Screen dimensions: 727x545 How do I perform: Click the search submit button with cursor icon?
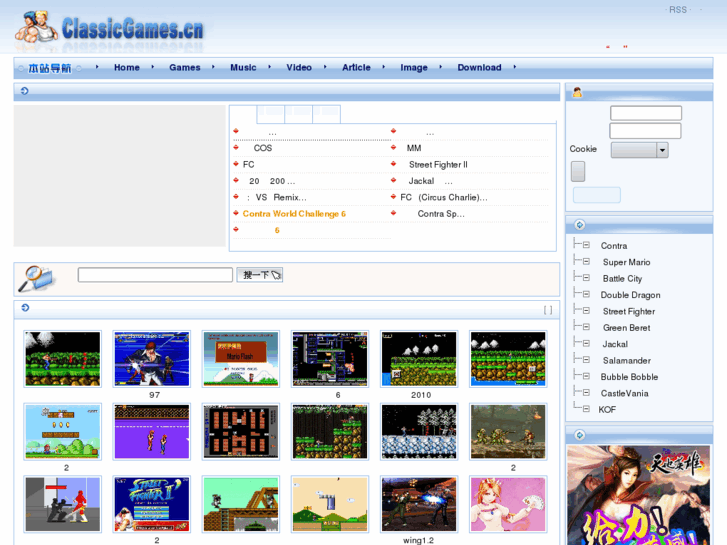coord(260,275)
